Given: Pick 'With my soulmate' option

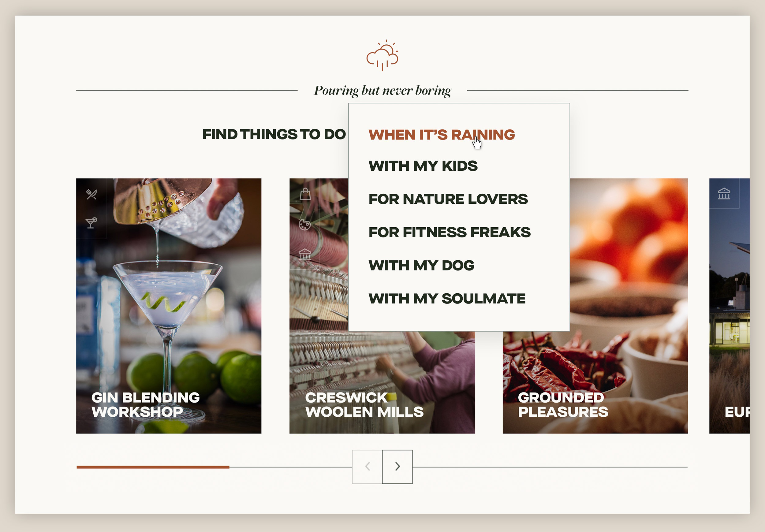Looking at the screenshot, I should click(447, 299).
